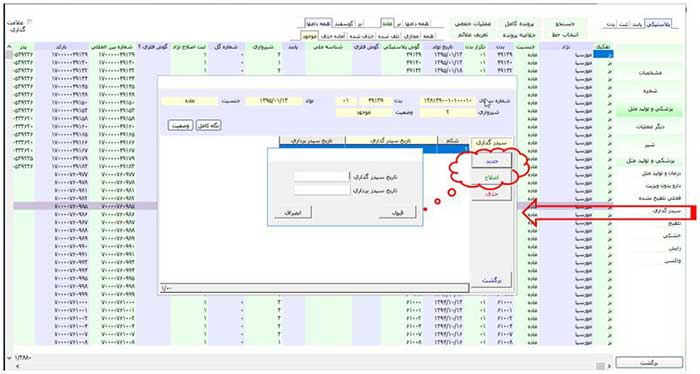
Task: Click the وضعیت button in the record window
Action: [180, 125]
